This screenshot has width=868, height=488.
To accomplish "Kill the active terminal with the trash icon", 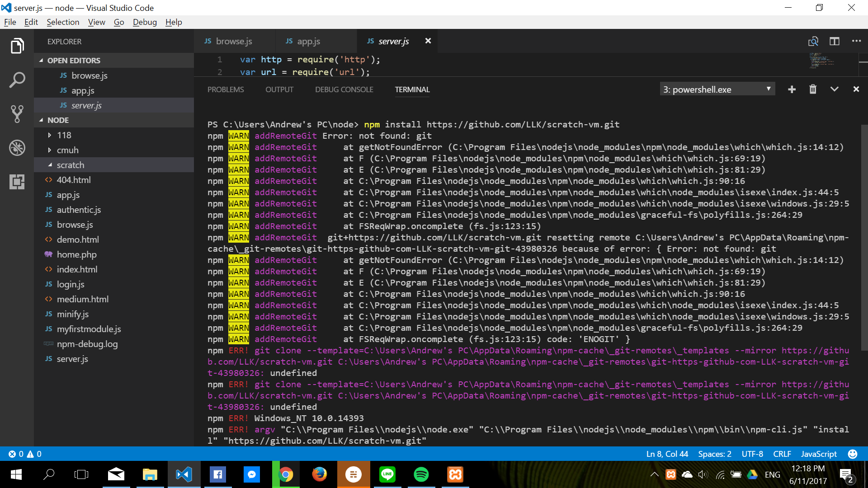I will [812, 89].
